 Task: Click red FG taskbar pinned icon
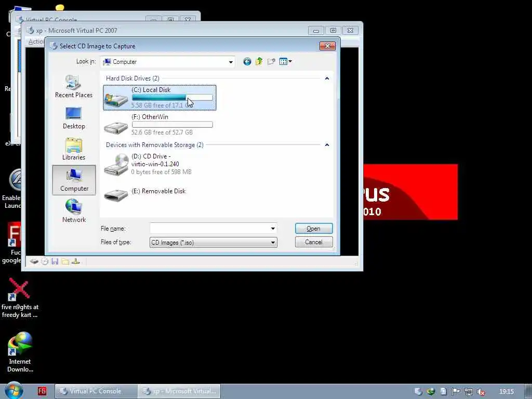coord(42,391)
